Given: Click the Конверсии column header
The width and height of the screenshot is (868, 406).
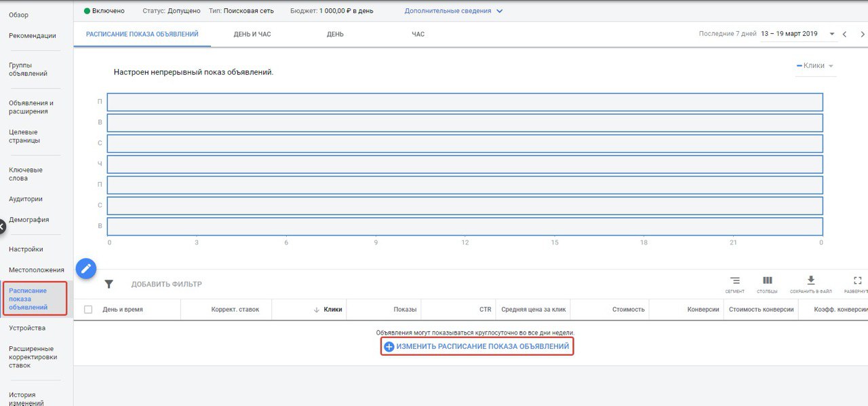Looking at the screenshot, I should [x=703, y=310].
